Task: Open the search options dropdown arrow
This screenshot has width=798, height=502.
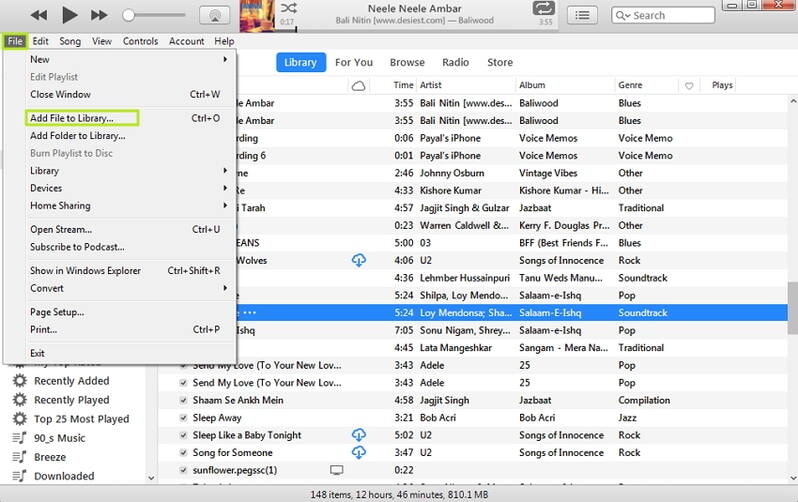Action: point(628,16)
